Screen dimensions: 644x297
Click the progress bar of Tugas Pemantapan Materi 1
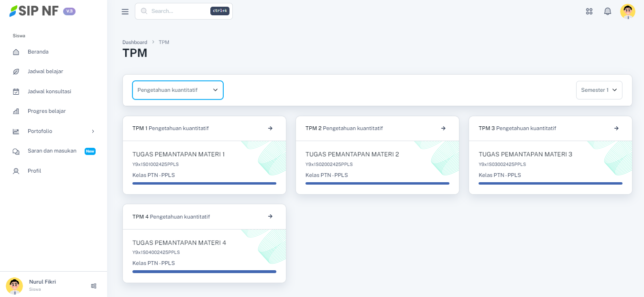(x=204, y=183)
